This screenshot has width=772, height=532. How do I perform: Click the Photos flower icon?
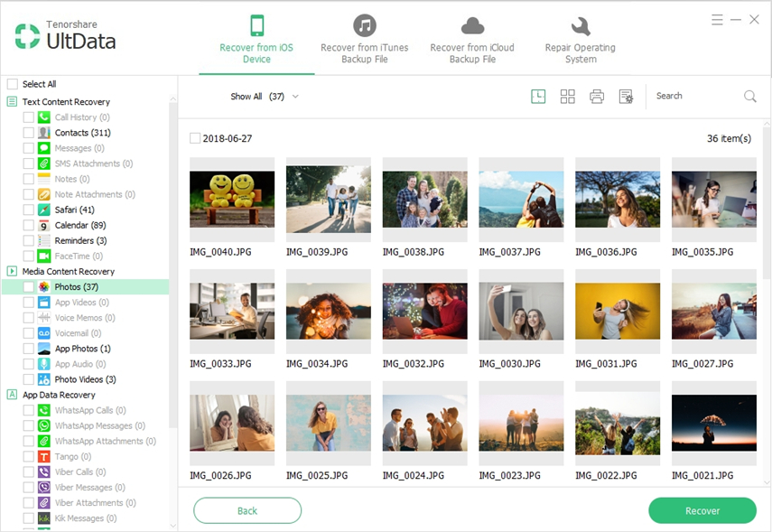(44, 286)
